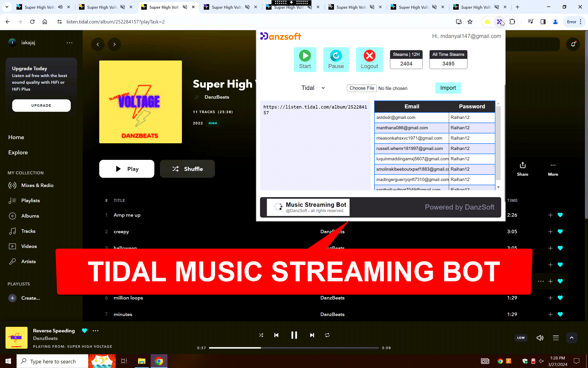This screenshot has height=368, width=588.
Task: Open Danzsoft extension icon in toolbar
Action: (x=499, y=22)
